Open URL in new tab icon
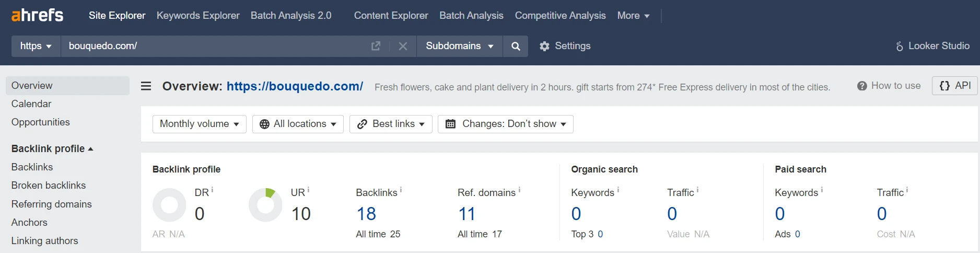Viewport: 980px width, 253px height. coord(376,46)
